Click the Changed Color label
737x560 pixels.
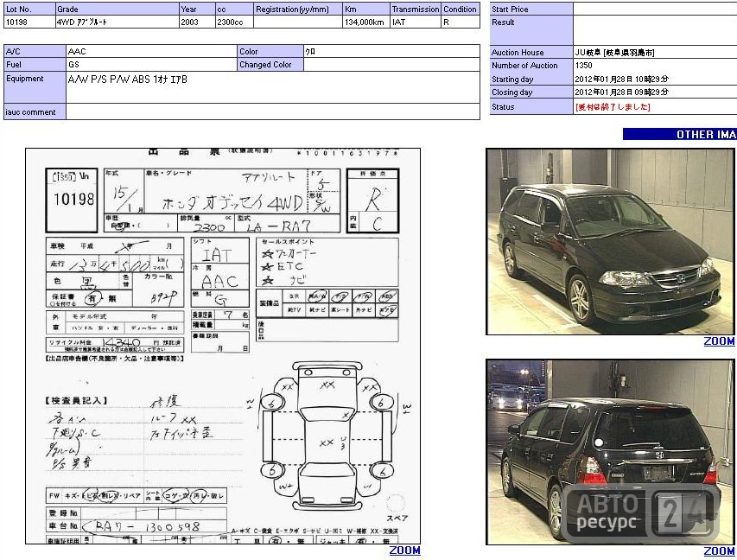pyautogui.click(x=265, y=65)
